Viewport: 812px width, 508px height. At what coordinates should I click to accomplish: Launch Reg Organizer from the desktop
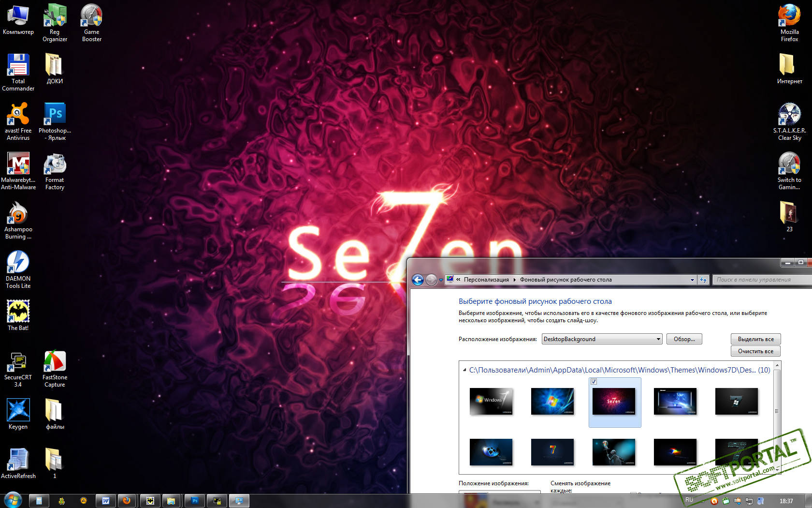coord(55,23)
